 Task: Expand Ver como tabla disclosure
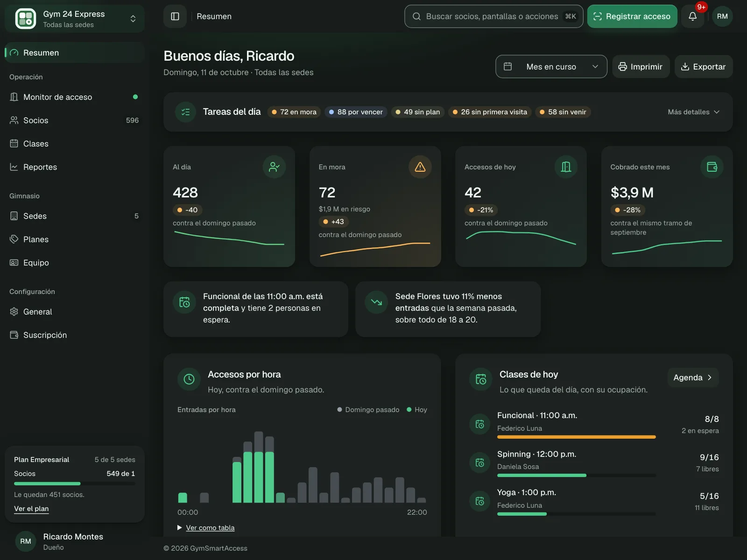click(x=206, y=528)
